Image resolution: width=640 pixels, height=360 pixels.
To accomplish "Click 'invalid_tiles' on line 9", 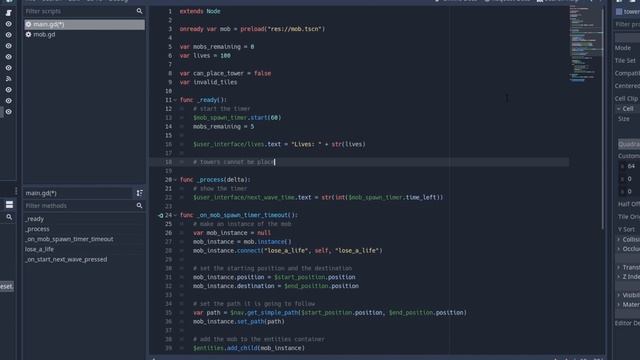I will (x=215, y=82).
